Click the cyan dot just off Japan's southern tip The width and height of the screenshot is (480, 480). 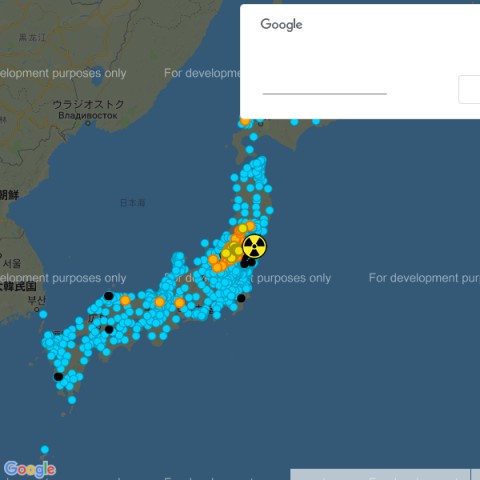point(72,400)
